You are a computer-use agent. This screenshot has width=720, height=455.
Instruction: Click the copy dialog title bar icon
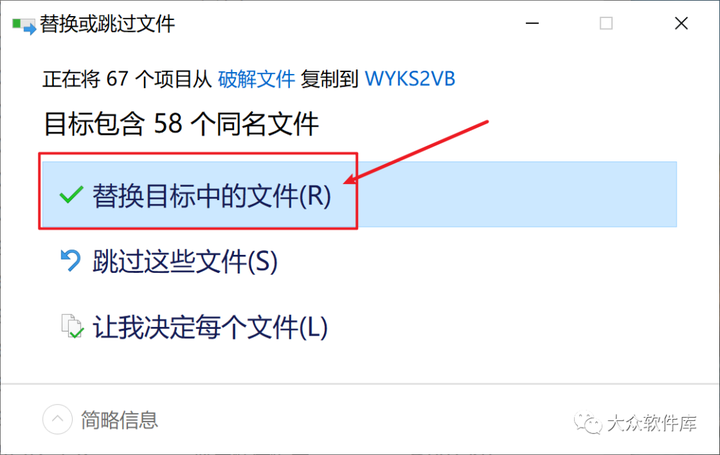(24, 25)
